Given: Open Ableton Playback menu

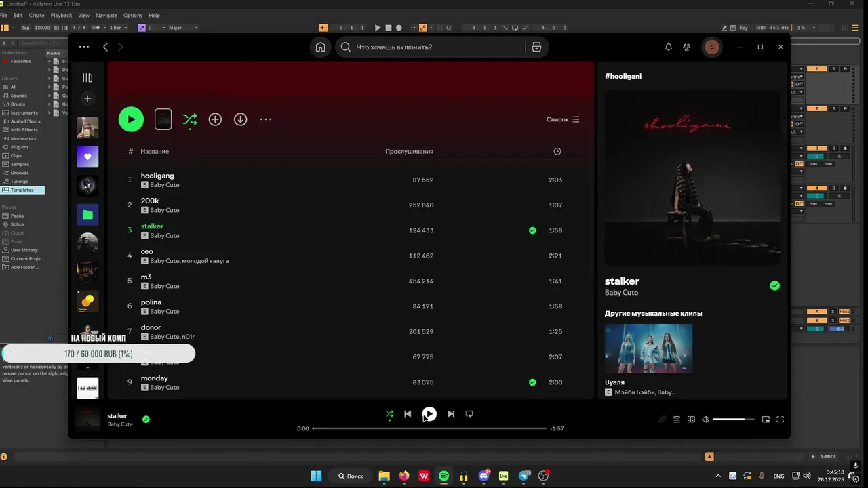Looking at the screenshot, I should tap(61, 15).
